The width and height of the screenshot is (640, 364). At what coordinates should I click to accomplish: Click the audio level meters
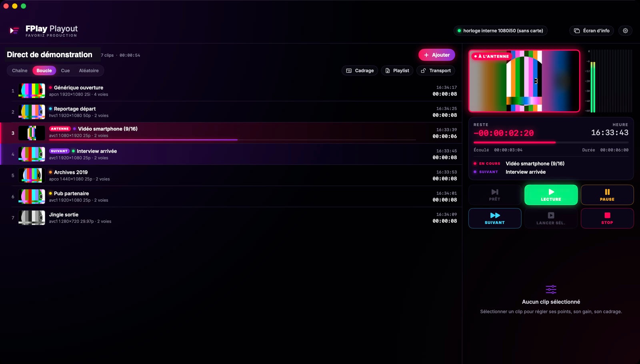coord(609,81)
